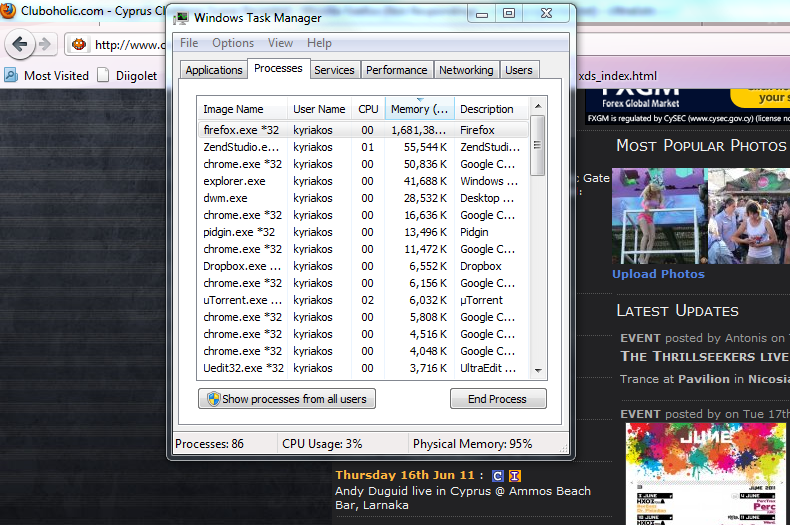Viewport: 790px width, 525px height.
Task: Switch to the Networking tab
Action: 466,70
